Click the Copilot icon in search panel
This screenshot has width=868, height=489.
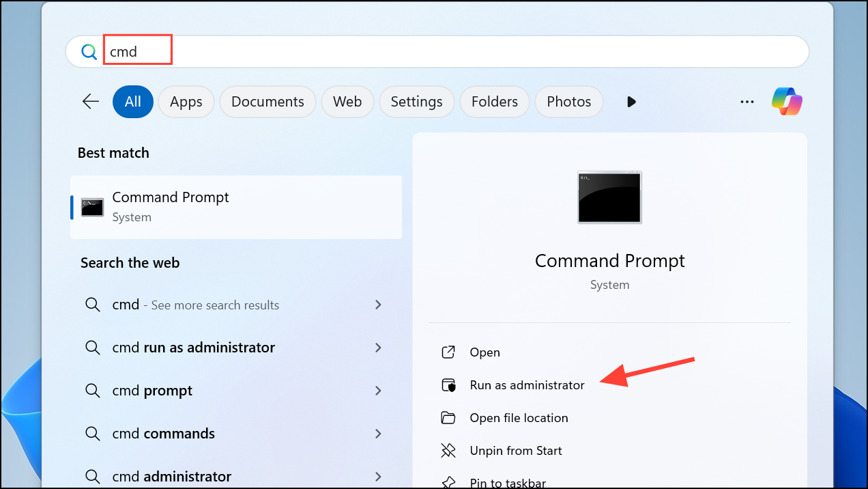click(787, 102)
